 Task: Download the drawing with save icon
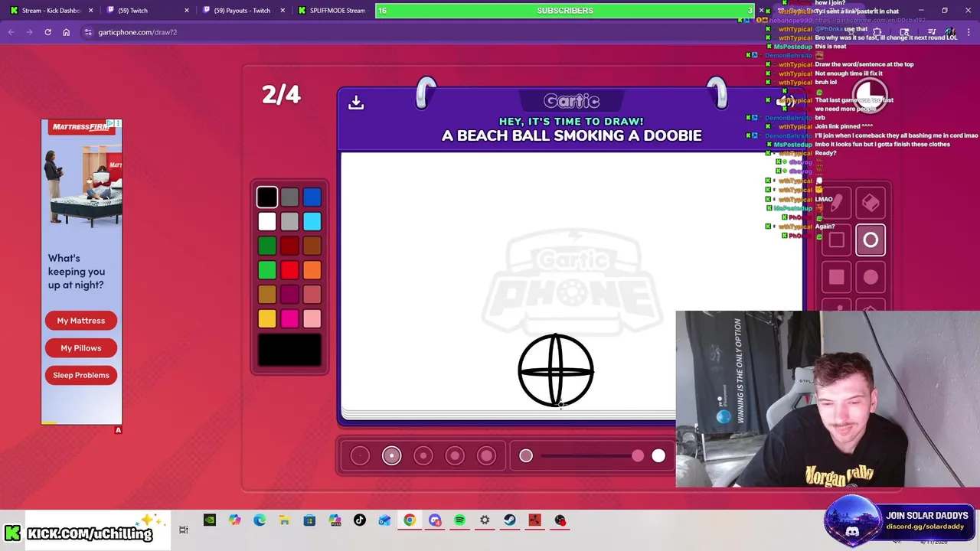click(x=356, y=102)
